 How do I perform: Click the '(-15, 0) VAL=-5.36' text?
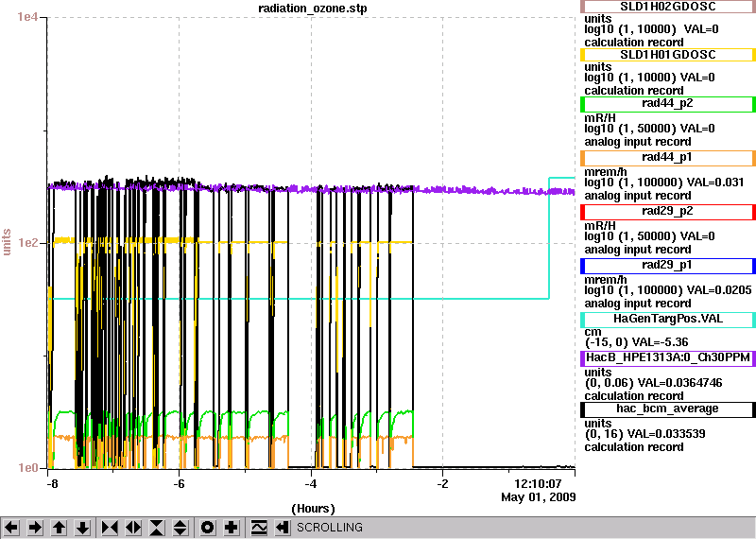(x=636, y=342)
